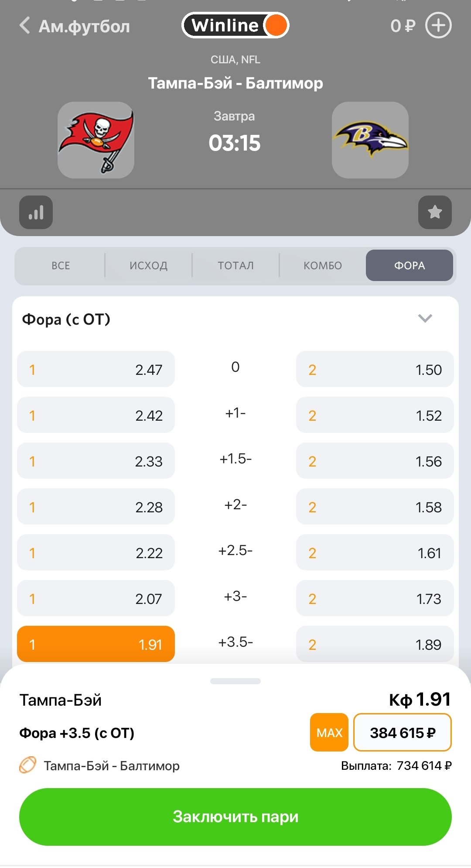The height and width of the screenshot is (868, 471).
Task: Tap the Winline logo
Action: pyautogui.click(x=235, y=25)
